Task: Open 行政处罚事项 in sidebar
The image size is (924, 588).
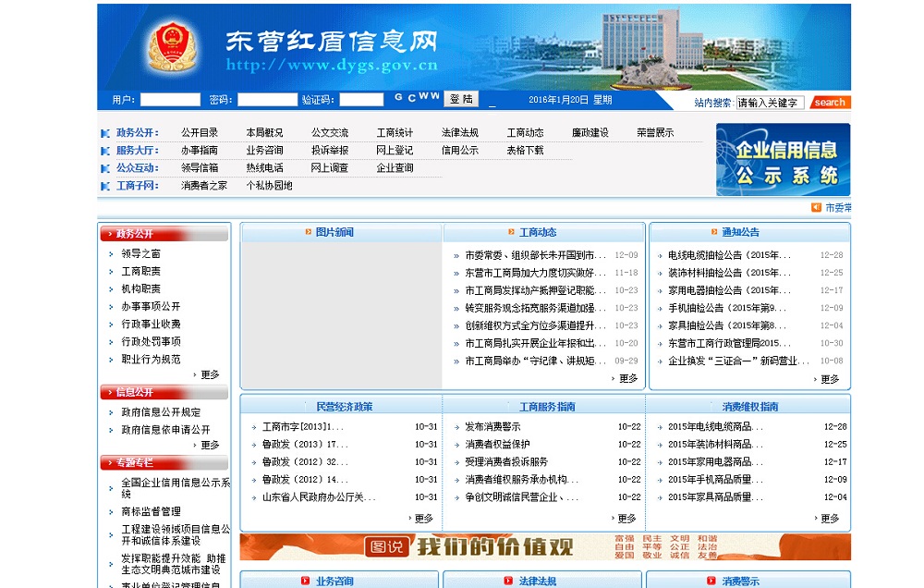Action: coord(151,341)
